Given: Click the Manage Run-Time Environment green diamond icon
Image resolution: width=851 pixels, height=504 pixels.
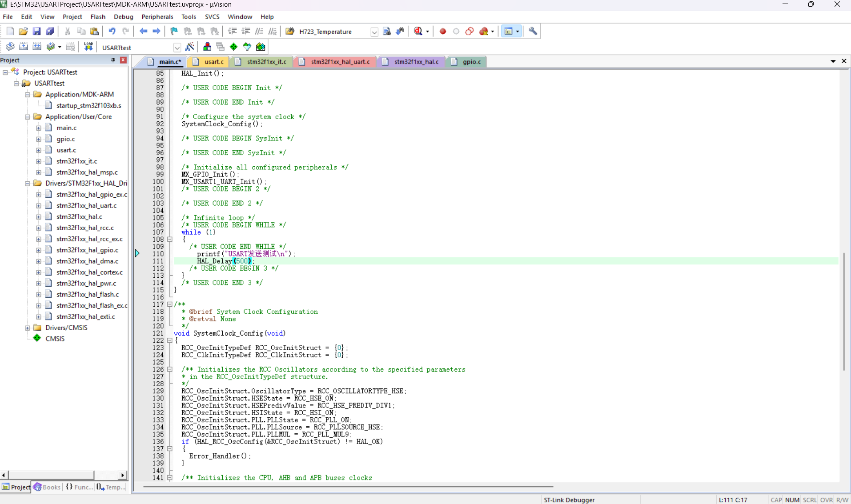Looking at the screenshot, I should click(x=234, y=47).
